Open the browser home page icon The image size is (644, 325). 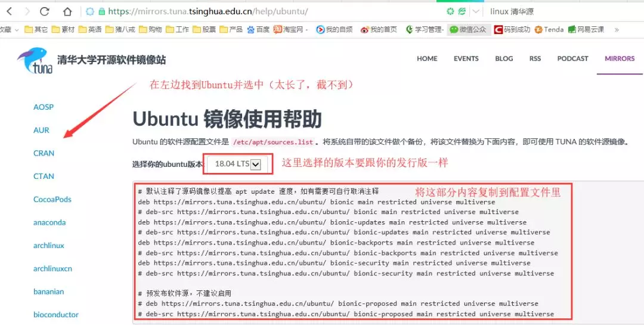coord(67,11)
